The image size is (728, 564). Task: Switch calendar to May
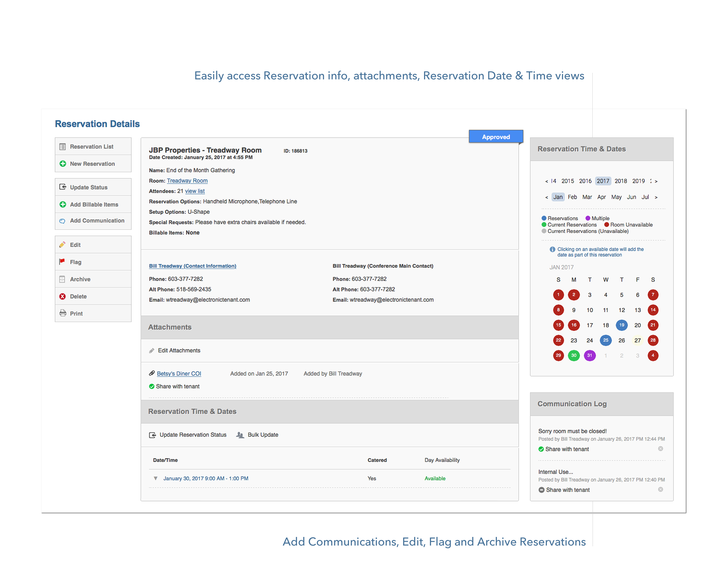(616, 197)
